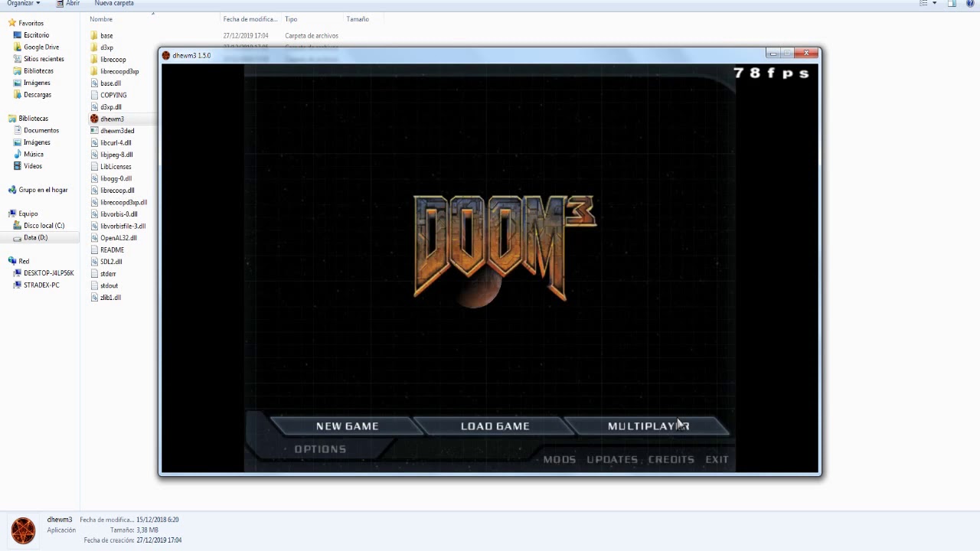Select the base folder icon
This screenshot has width=980, height=551.
pos(94,36)
